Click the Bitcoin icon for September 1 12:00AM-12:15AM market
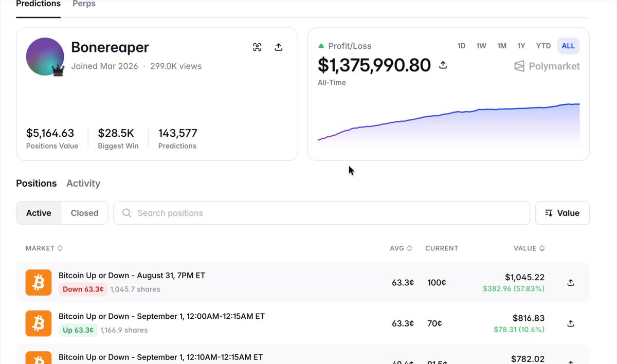Screen dimensions: 617x364 [x=39, y=323]
